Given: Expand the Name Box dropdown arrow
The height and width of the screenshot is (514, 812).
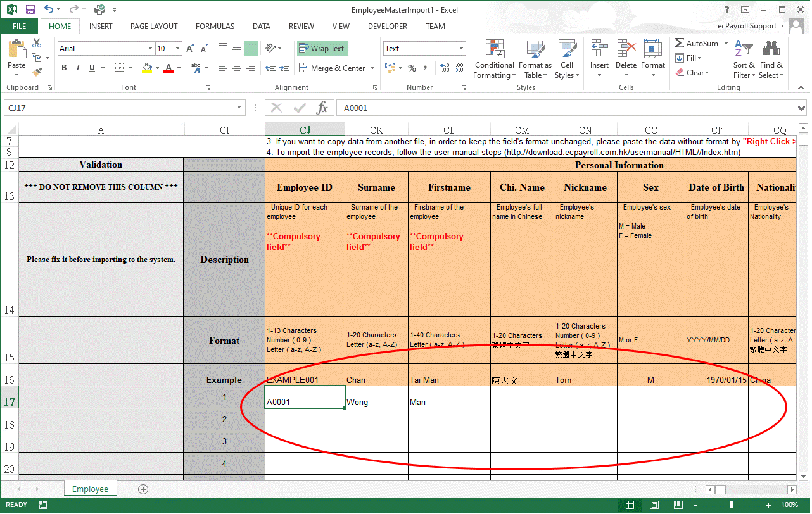Looking at the screenshot, I should (x=239, y=108).
